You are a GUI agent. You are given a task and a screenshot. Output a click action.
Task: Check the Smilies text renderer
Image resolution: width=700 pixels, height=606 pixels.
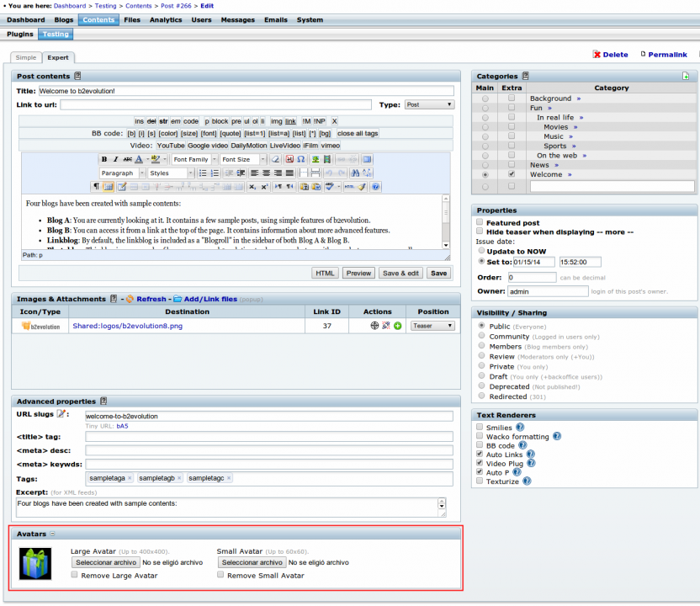[x=480, y=427]
